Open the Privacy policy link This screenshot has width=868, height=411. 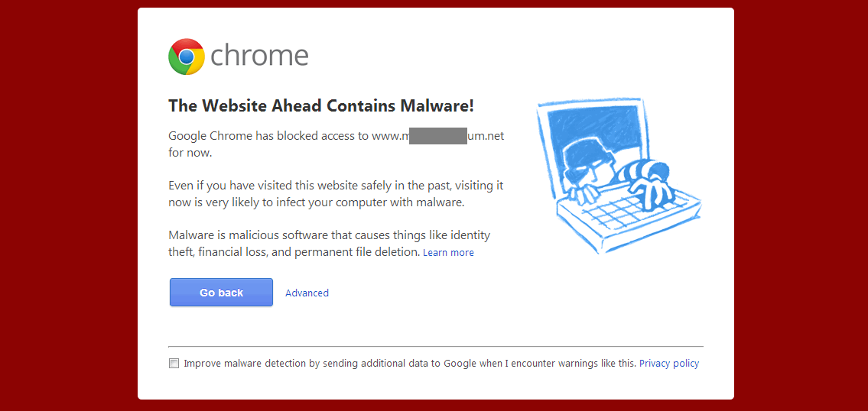click(669, 364)
